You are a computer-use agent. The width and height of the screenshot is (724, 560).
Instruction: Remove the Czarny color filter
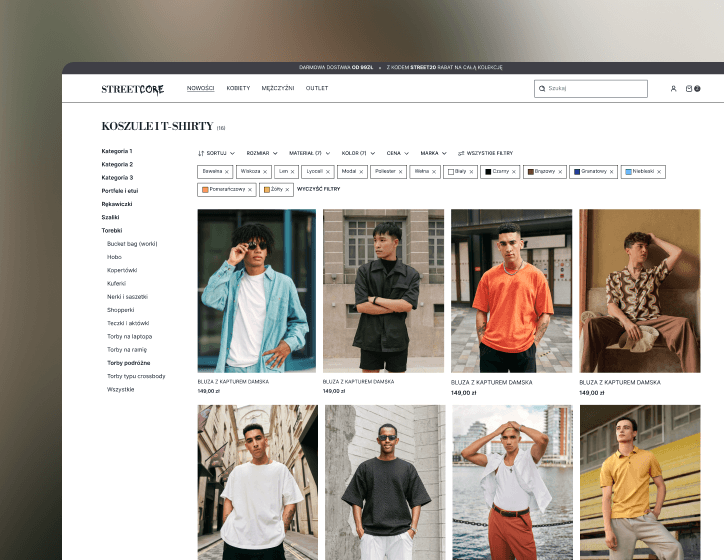(x=514, y=172)
